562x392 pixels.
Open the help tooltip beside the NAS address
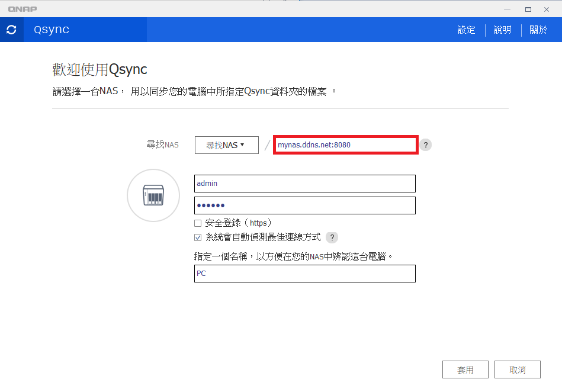click(x=425, y=144)
